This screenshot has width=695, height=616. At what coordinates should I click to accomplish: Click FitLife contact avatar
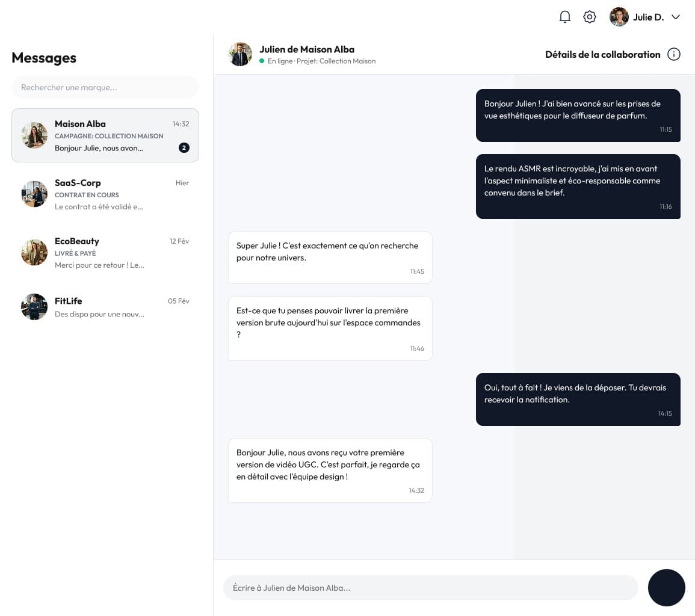point(34,307)
